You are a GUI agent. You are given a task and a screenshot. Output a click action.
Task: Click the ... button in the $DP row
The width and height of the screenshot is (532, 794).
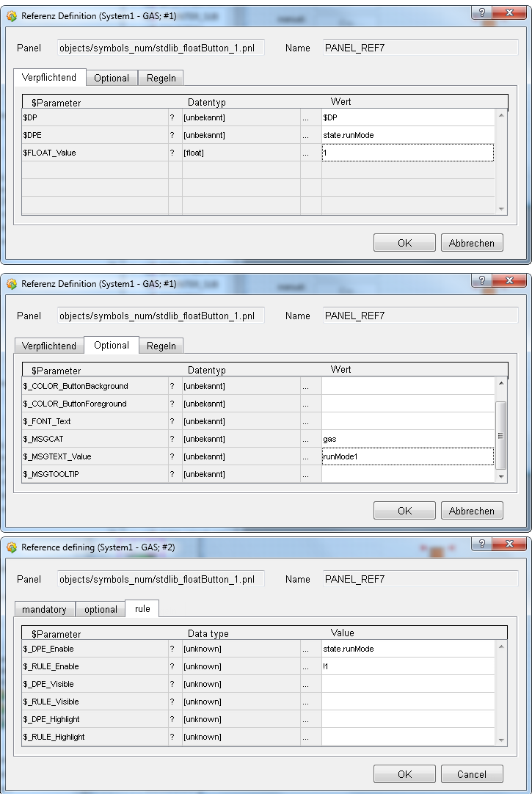click(x=311, y=117)
